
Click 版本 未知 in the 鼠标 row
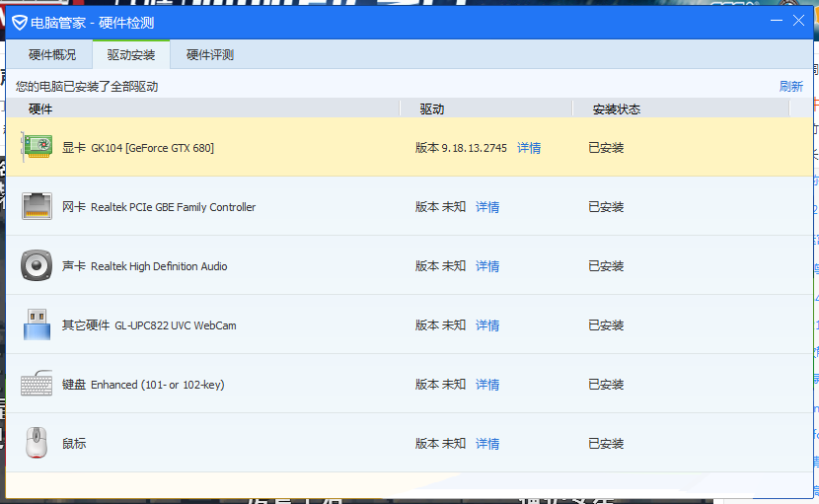click(440, 444)
